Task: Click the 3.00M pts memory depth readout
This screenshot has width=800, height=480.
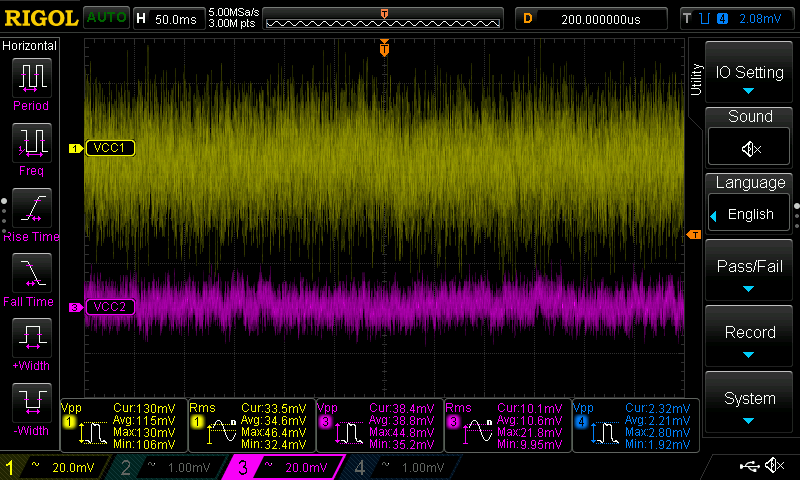Action: (x=231, y=24)
